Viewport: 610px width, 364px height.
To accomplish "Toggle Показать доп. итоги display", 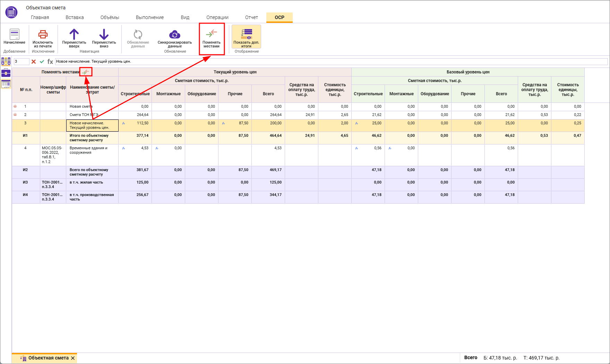I will [246, 37].
